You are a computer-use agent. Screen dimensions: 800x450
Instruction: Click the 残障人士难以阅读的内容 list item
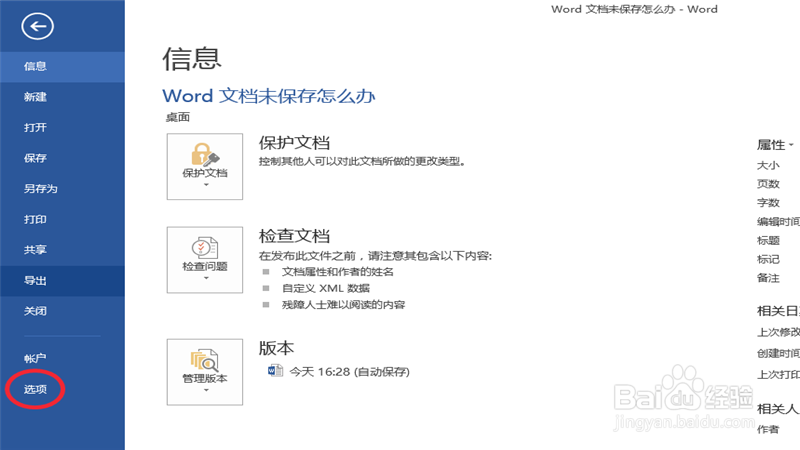click(343, 305)
